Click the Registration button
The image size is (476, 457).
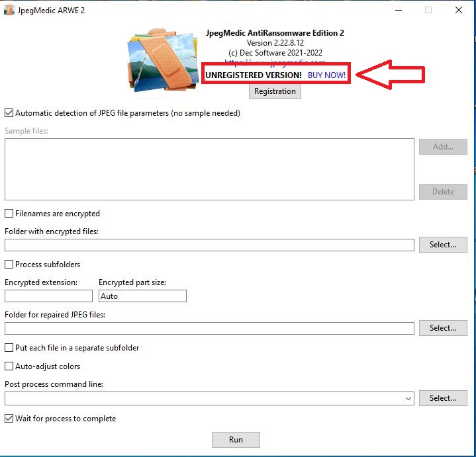(x=275, y=91)
